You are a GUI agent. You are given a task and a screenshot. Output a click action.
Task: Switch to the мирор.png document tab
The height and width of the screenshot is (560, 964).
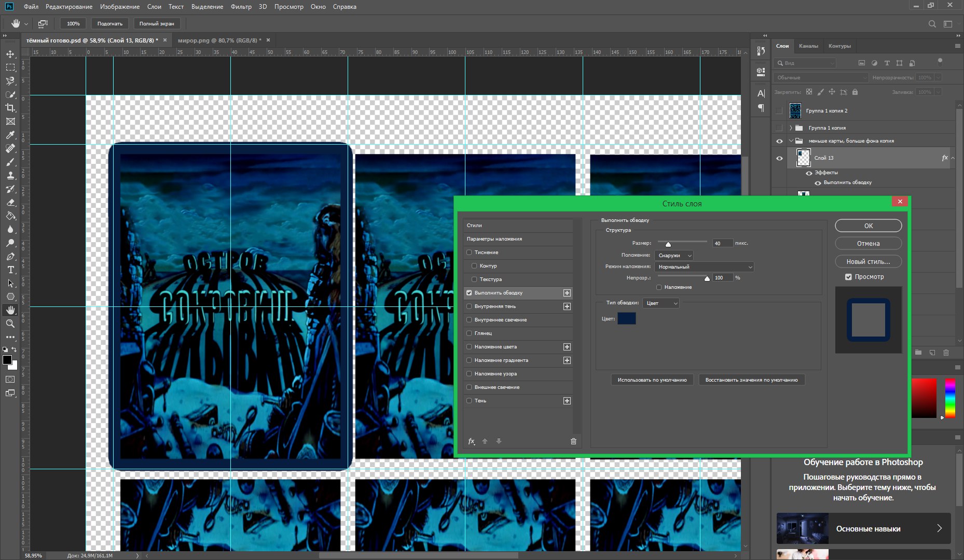coord(219,40)
